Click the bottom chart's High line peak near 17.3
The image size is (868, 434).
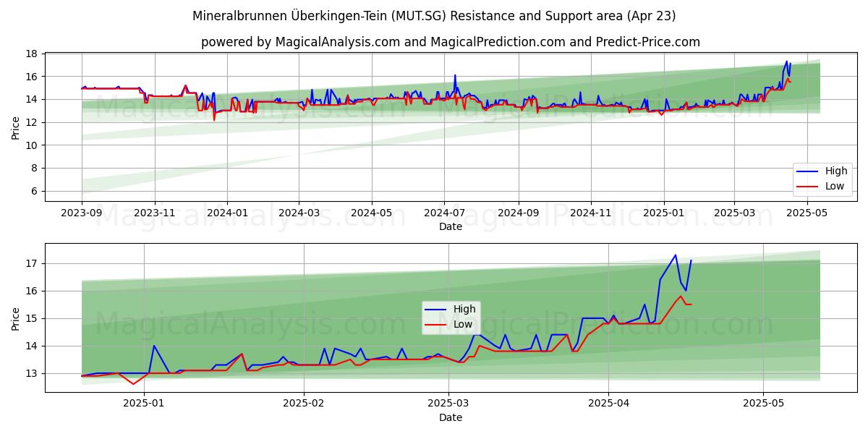coord(676,255)
